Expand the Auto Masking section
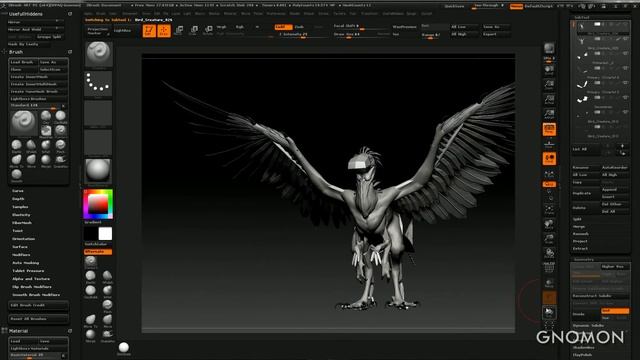 25,263
